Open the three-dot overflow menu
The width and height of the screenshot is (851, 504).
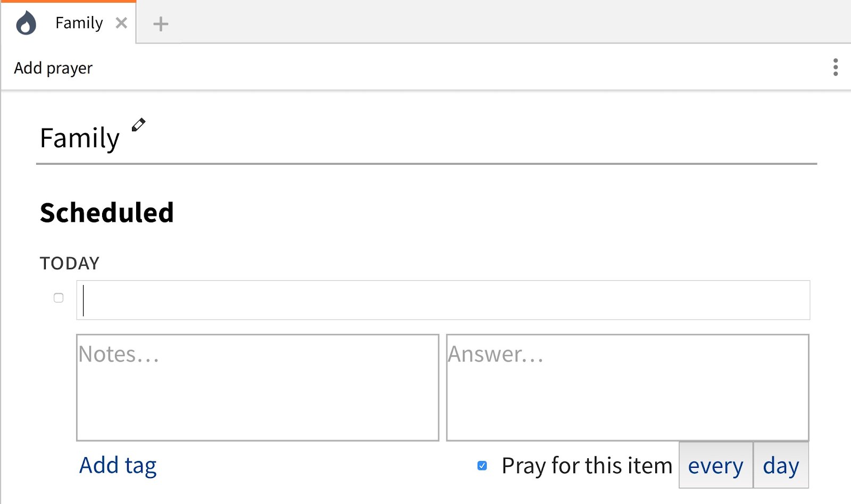[x=836, y=68]
